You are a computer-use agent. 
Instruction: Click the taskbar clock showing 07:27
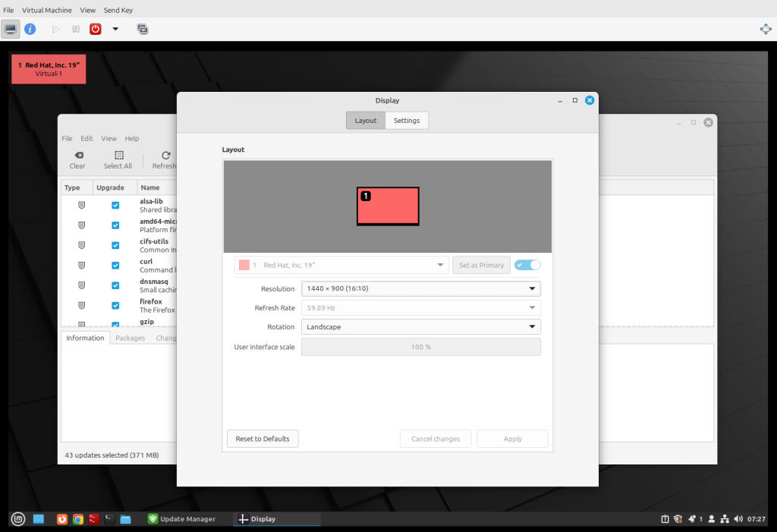tap(757, 519)
